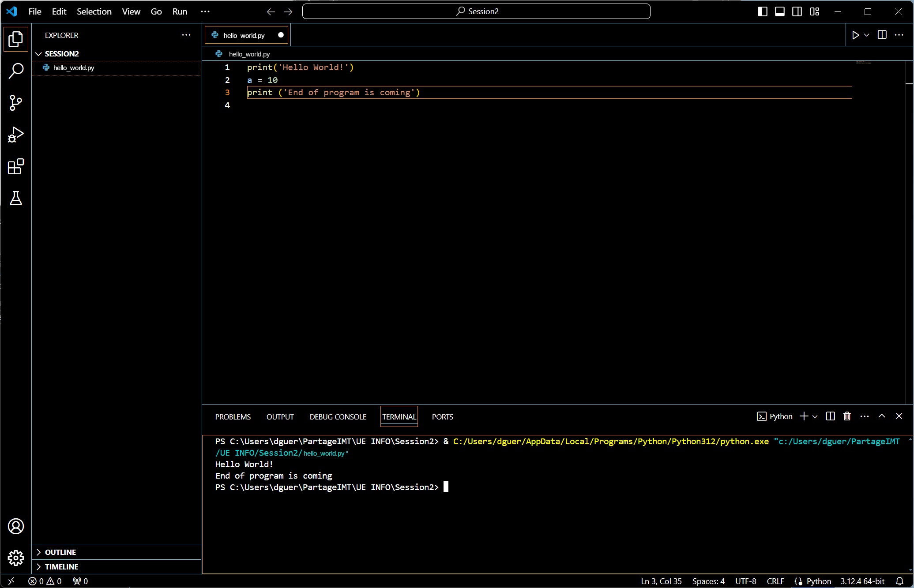Open the notifications bell in status bar
The width and height of the screenshot is (914, 588).
pos(899,581)
